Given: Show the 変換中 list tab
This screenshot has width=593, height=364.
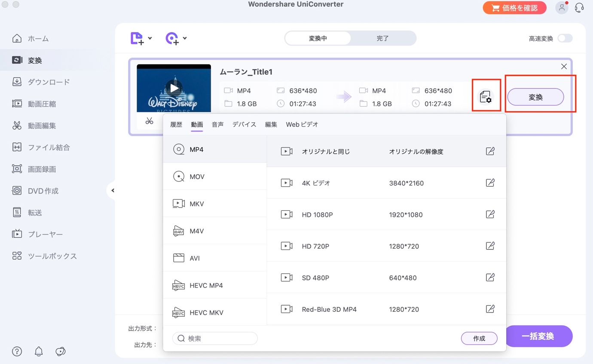Looking at the screenshot, I should coord(318,38).
